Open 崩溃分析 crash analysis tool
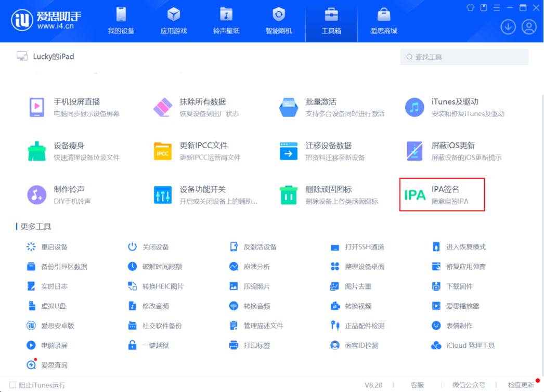Screen dimensions: 544x392 250,267
